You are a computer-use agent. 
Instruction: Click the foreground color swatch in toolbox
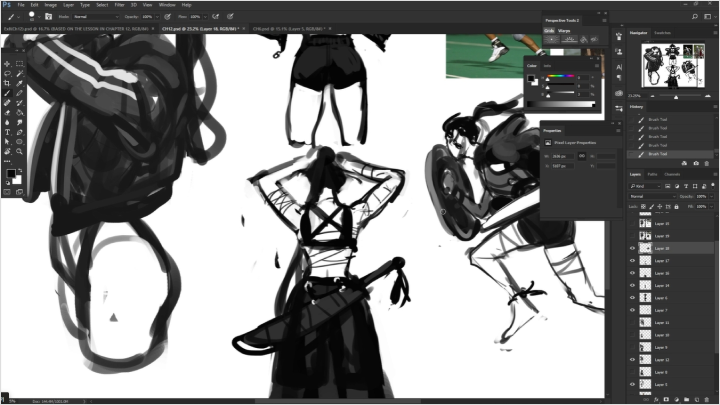click(10, 174)
